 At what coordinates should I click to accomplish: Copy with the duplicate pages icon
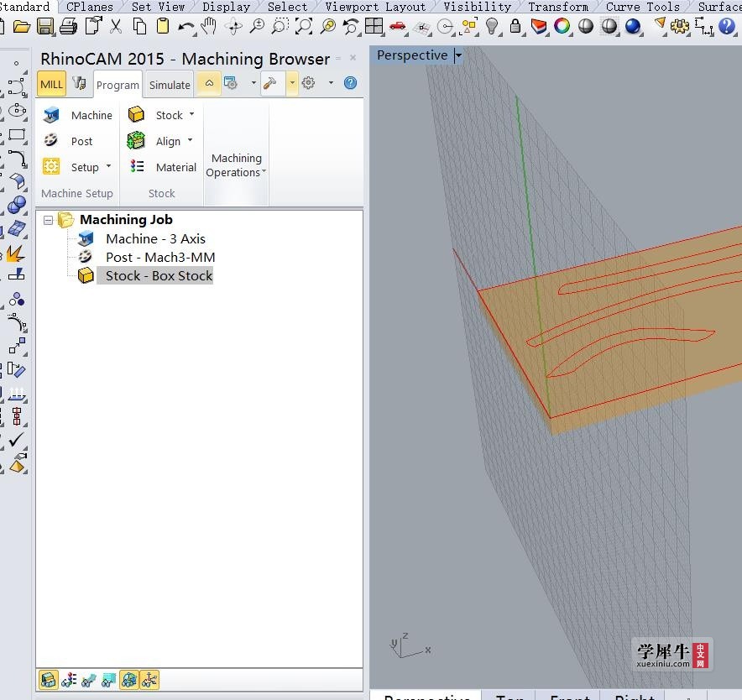[139, 27]
